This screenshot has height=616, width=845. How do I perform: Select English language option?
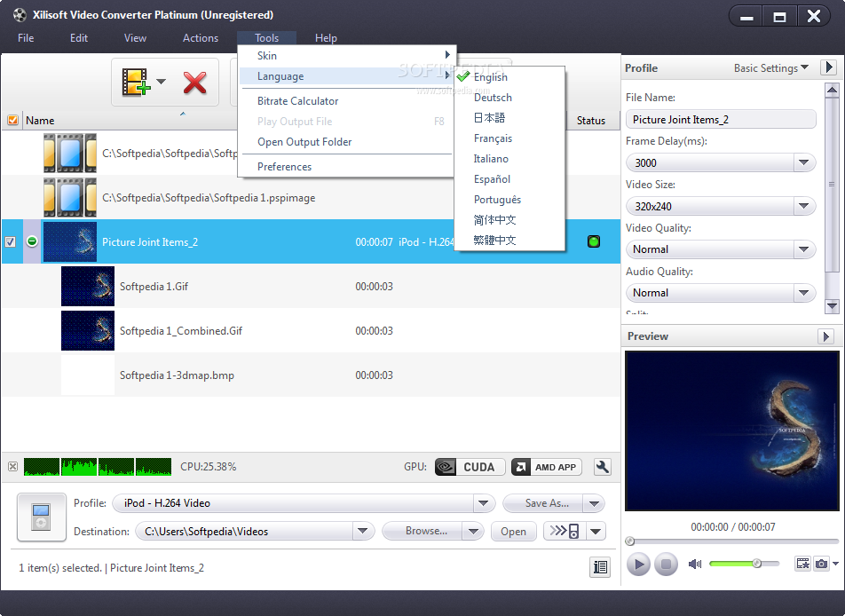509,77
